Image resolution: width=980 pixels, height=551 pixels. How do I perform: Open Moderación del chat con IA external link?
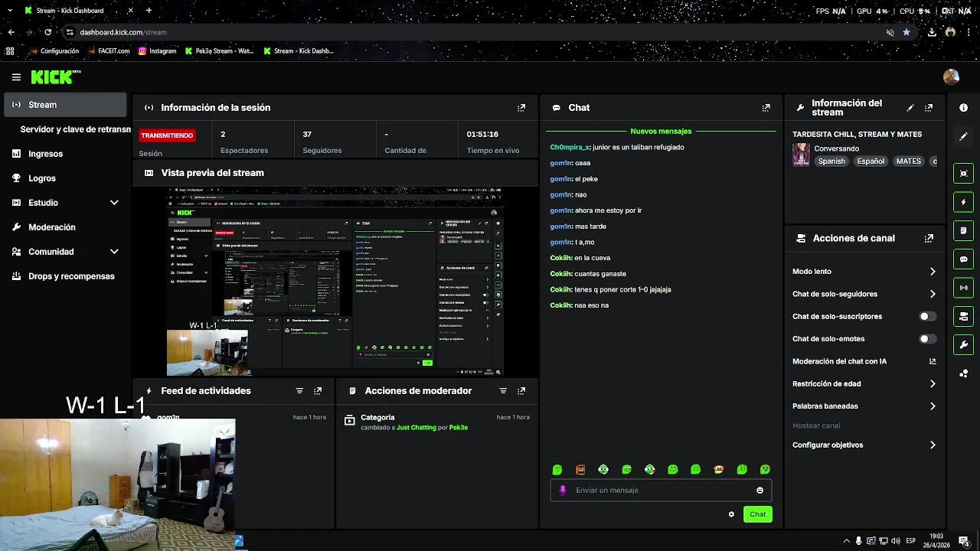click(x=933, y=361)
